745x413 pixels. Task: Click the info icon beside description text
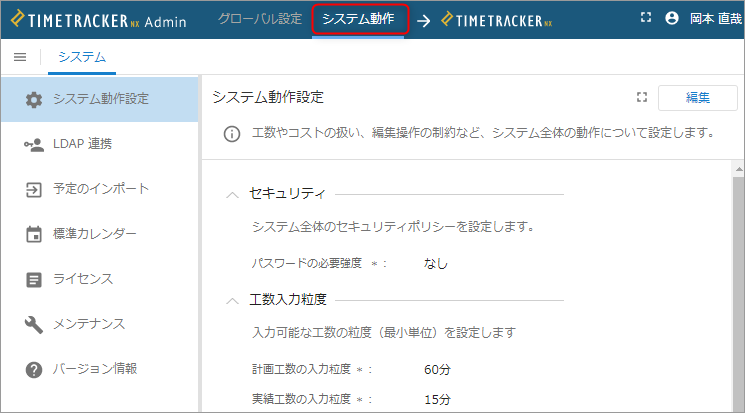tap(232, 134)
